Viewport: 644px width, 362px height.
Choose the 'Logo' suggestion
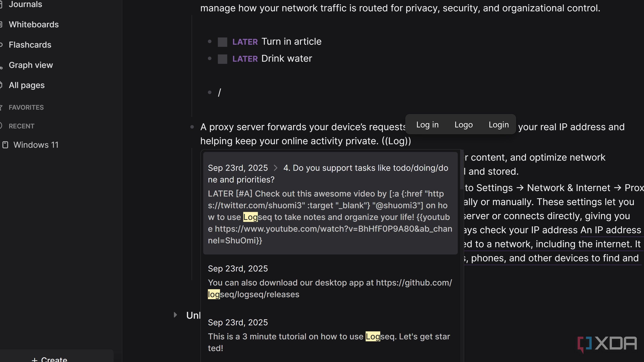(463, 125)
